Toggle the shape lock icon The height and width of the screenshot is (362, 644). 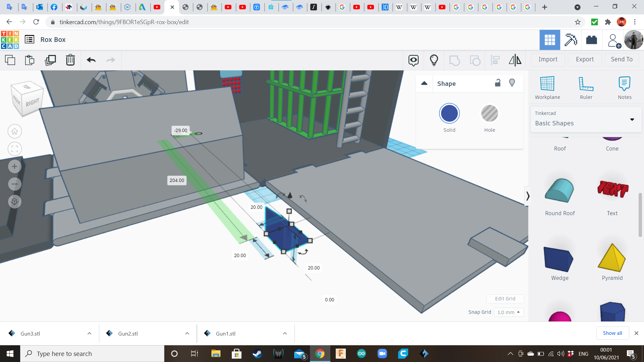click(x=498, y=83)
